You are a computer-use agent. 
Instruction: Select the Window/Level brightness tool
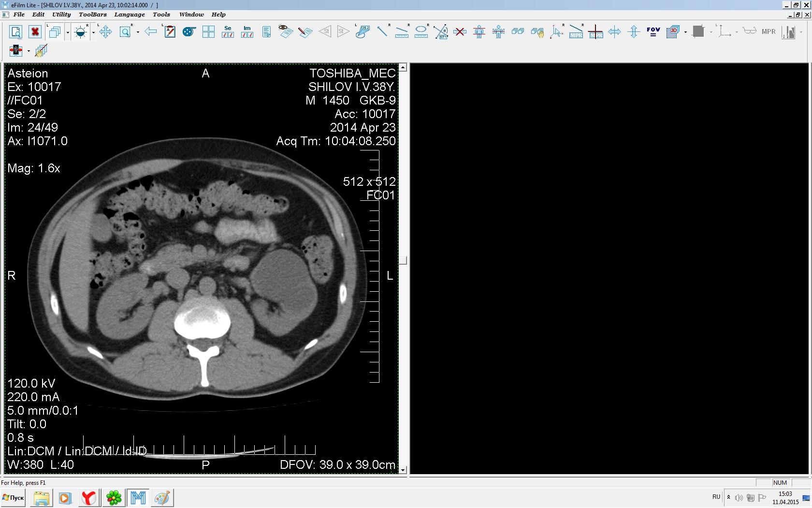pos(81,32)
